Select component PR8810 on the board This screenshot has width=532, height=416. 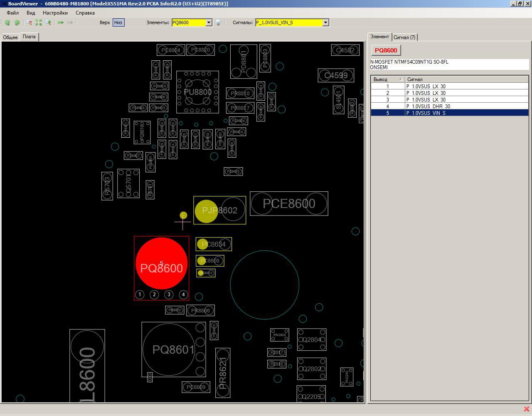pos(240,93)
